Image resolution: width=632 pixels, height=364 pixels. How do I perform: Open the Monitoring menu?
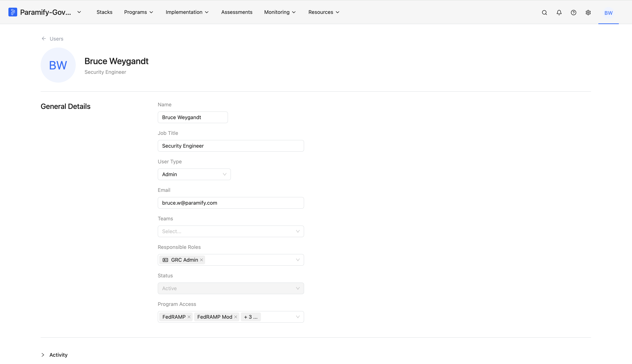[280, 12]
